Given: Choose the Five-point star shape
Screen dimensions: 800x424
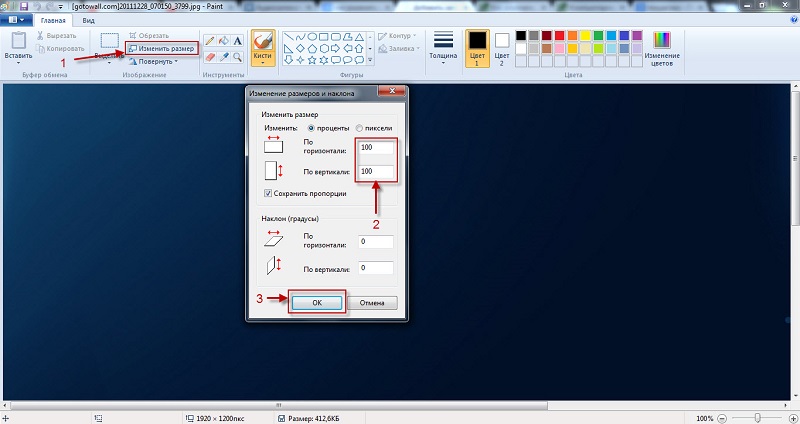Looking at the screenshot, I should click(x=312, y=60).
